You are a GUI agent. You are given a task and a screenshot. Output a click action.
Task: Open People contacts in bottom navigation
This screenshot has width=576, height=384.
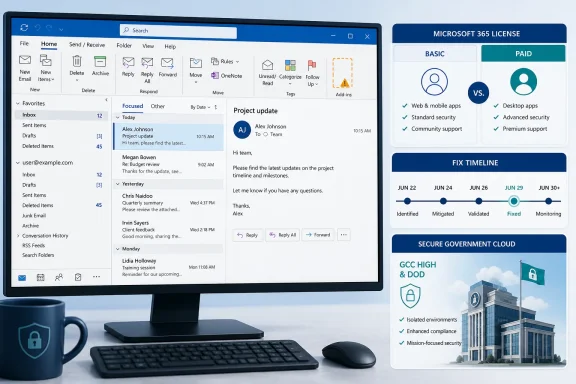coord(59,277)
